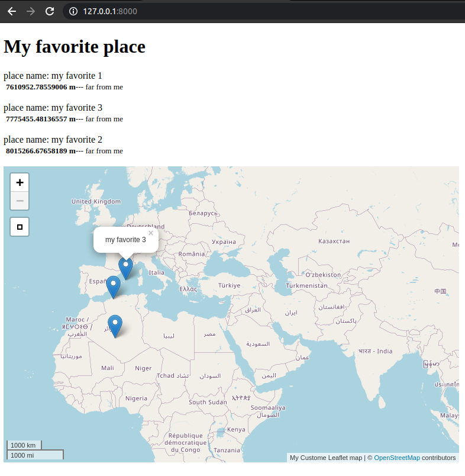
Task: Close the my favorite 3 popup
Action: coord(151,233)
